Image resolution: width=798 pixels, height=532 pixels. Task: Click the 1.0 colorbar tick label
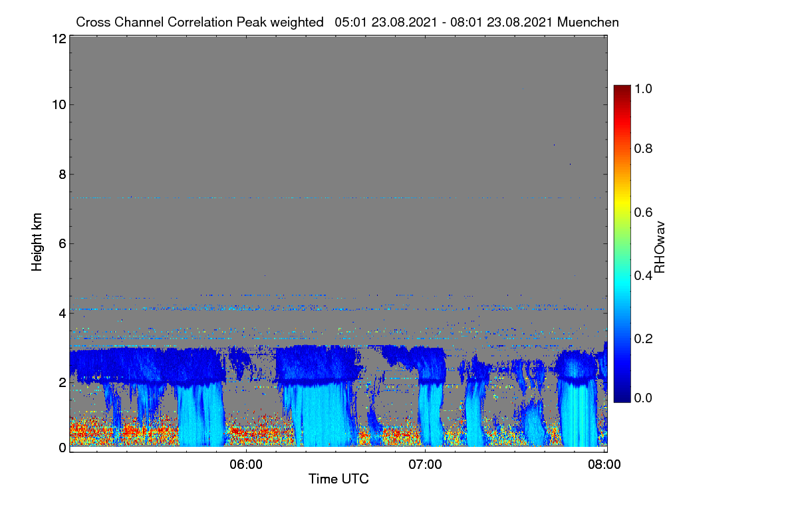point(642,88)
